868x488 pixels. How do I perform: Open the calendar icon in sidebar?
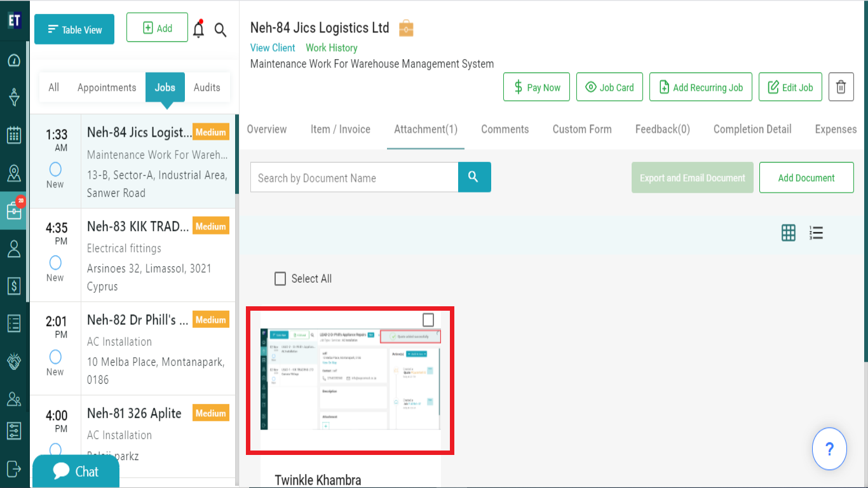[14, 135]
